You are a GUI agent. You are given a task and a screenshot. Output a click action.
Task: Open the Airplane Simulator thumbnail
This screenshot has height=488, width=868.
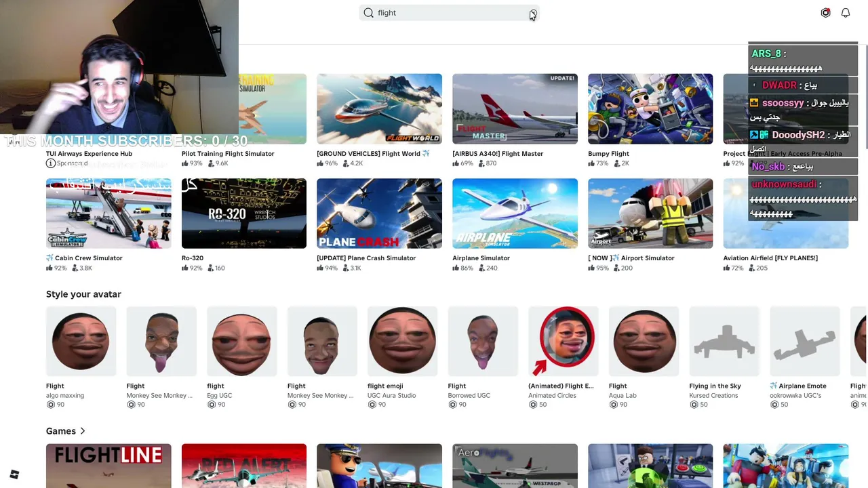(515, 213)
